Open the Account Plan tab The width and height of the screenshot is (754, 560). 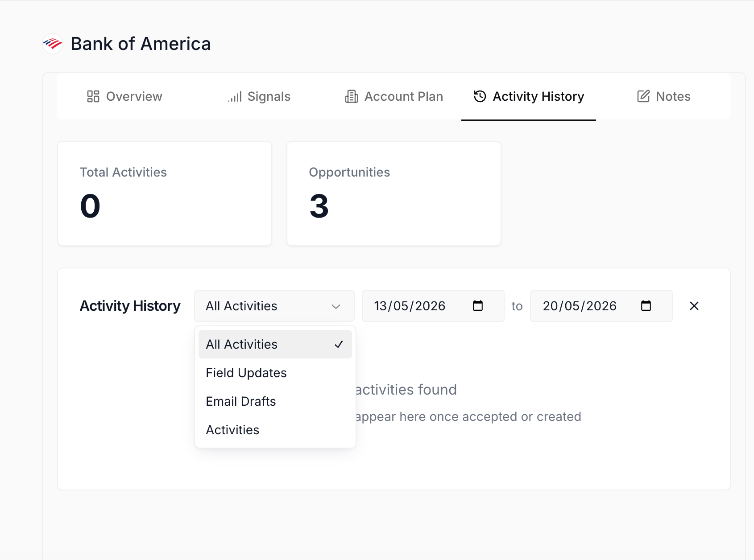click(394, 96)
